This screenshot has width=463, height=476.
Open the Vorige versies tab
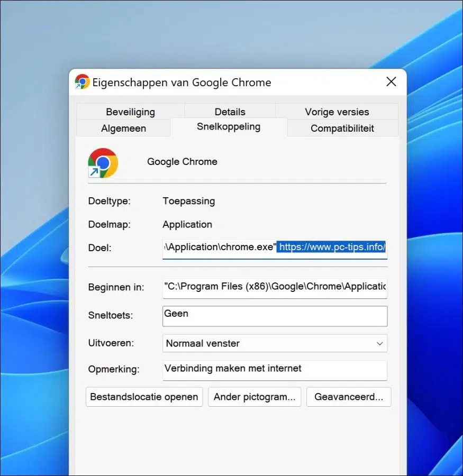tap(337, 112)
